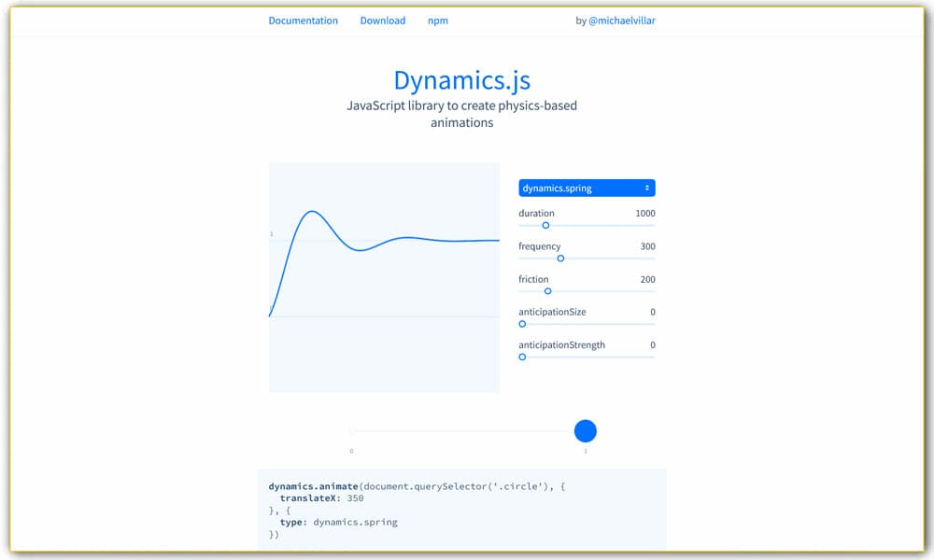Click the anticipationStrength slider handle
This screenshot has width=934, height=560.
[521, 357]
